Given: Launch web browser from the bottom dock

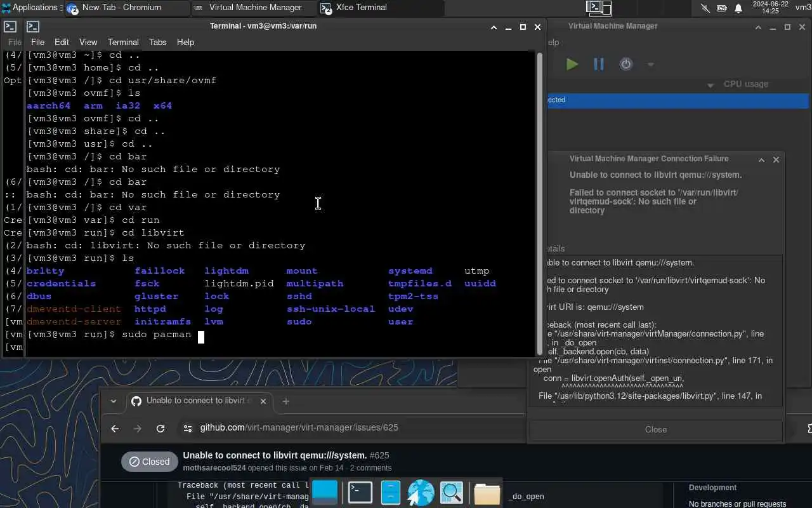Looking at the screenshot, I should pos(421,493).
